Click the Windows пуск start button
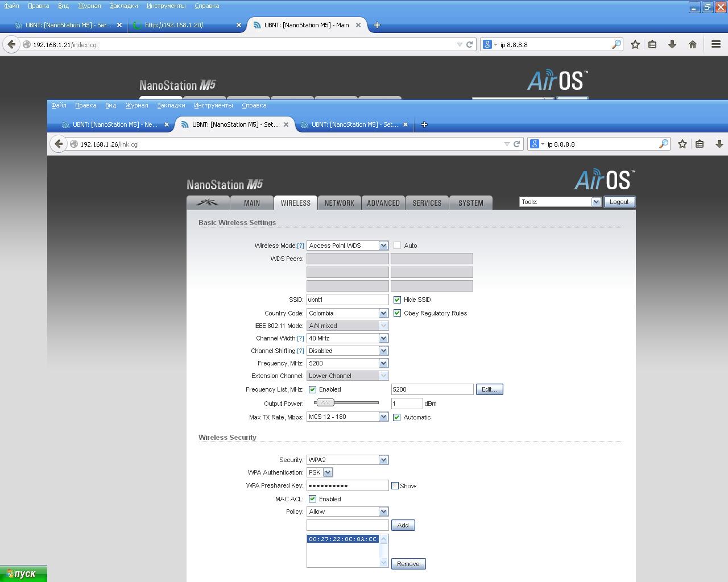 [23, 573]
